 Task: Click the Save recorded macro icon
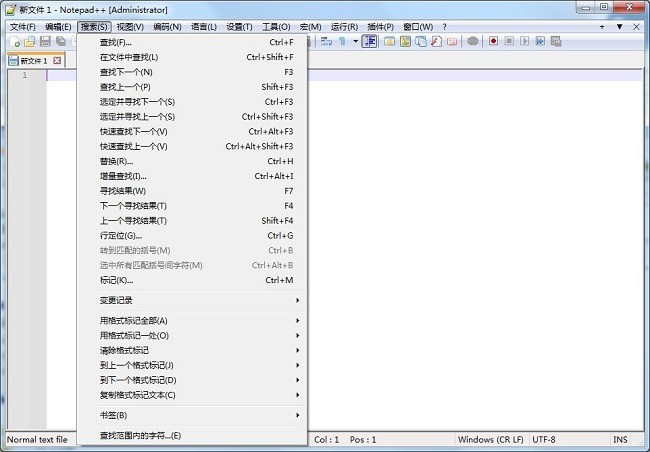pos(556,41)
